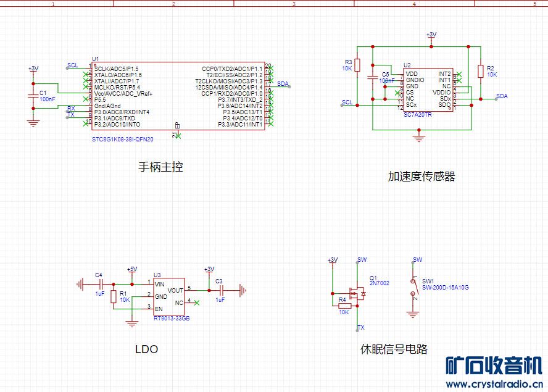Click no-connect marker on U2 CS pin
The width and height of the screenshot is (548, 392).
coord(397,93)
